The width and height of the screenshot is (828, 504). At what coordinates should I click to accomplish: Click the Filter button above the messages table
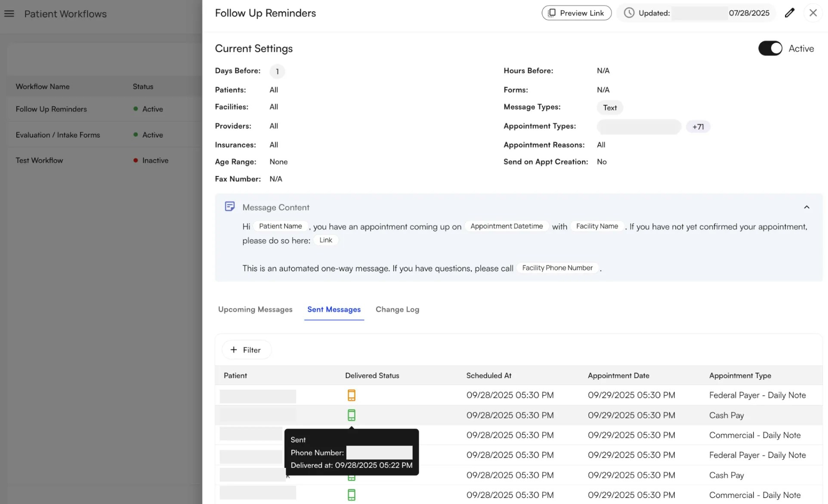tap(246, 350)
